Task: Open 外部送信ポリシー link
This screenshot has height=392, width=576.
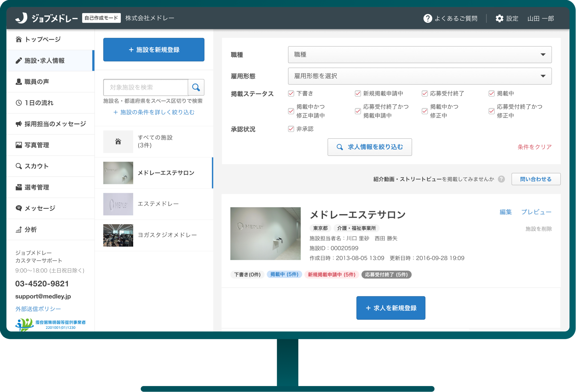Action: tap(38, 309)
